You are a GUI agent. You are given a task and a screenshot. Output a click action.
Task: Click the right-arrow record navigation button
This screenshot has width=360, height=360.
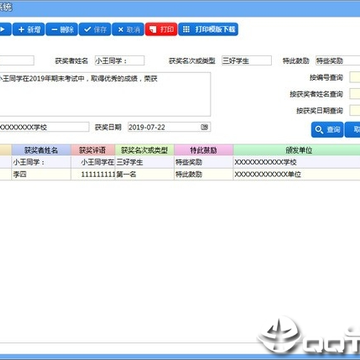click(5, 29)
